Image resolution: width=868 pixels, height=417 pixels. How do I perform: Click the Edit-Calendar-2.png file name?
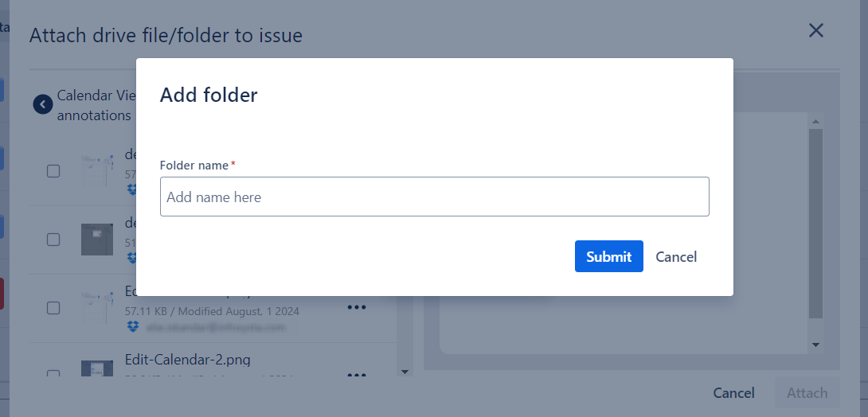click(188, 360)
